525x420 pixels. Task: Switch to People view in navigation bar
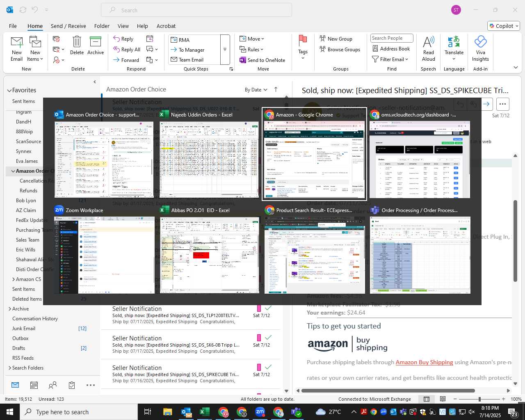point(53,385)
